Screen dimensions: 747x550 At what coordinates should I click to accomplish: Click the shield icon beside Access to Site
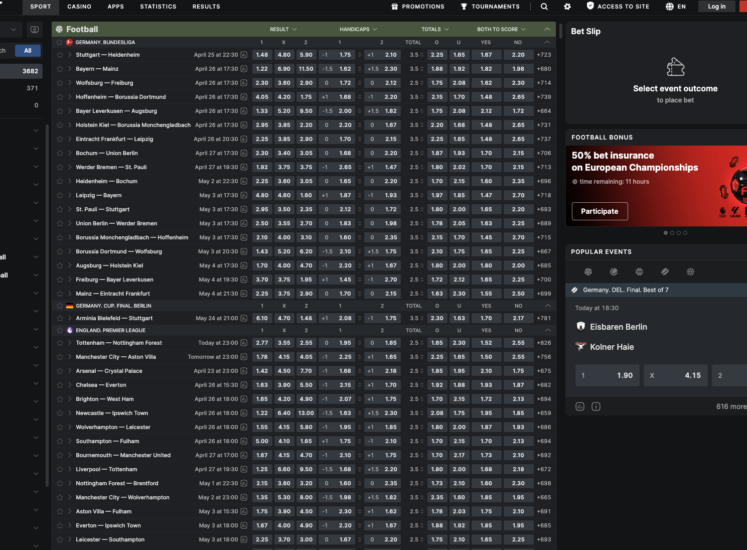[x=589, y=6]
